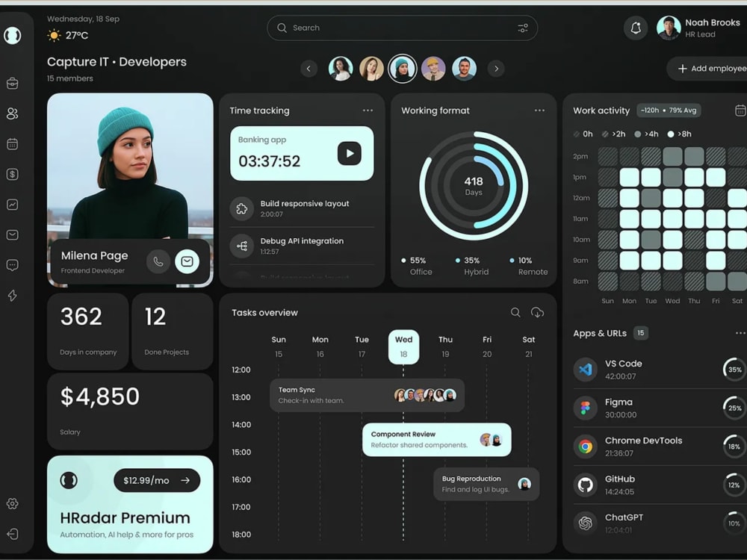This screenshot has height=560, width=747.
Task: Select Thu 19 in Tasks overview
Action: click(x=445, y=346)
